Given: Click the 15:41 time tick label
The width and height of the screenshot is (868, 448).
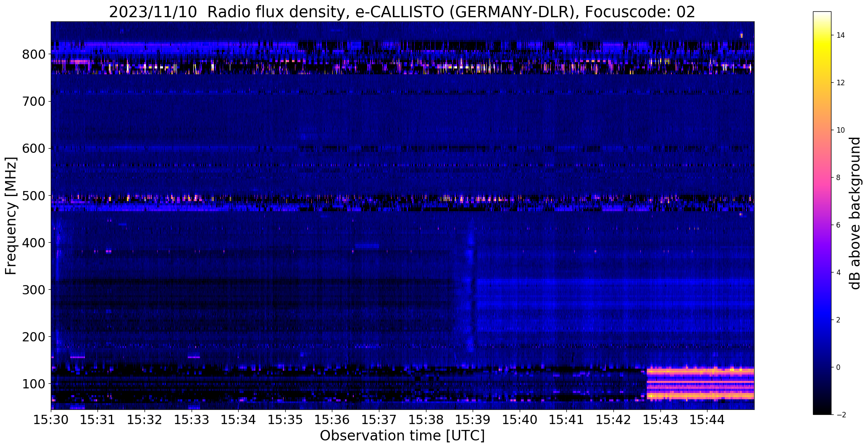Looking at the screenshot, I should [567, 419].
